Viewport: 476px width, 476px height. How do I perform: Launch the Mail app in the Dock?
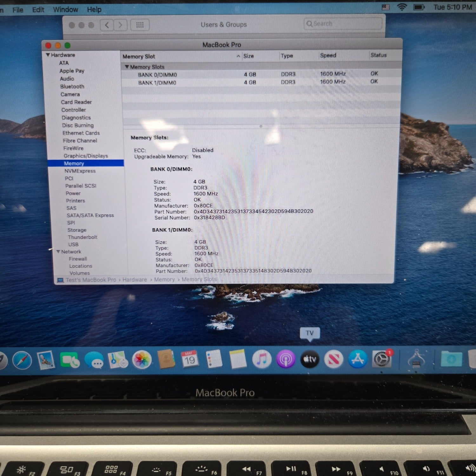(46, 360)
